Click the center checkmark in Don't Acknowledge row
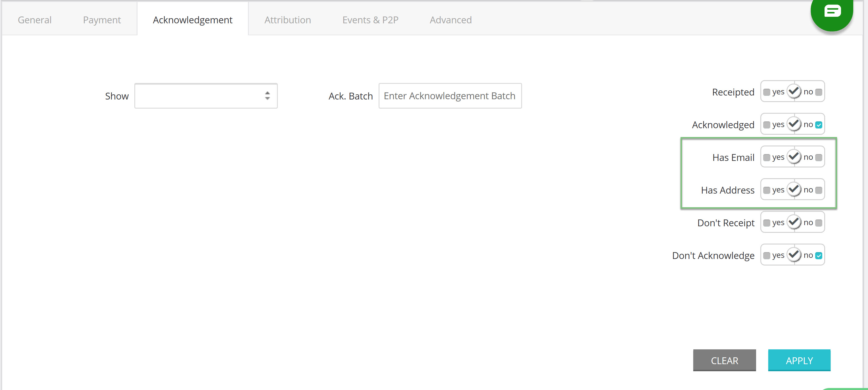 click(794, 255)
